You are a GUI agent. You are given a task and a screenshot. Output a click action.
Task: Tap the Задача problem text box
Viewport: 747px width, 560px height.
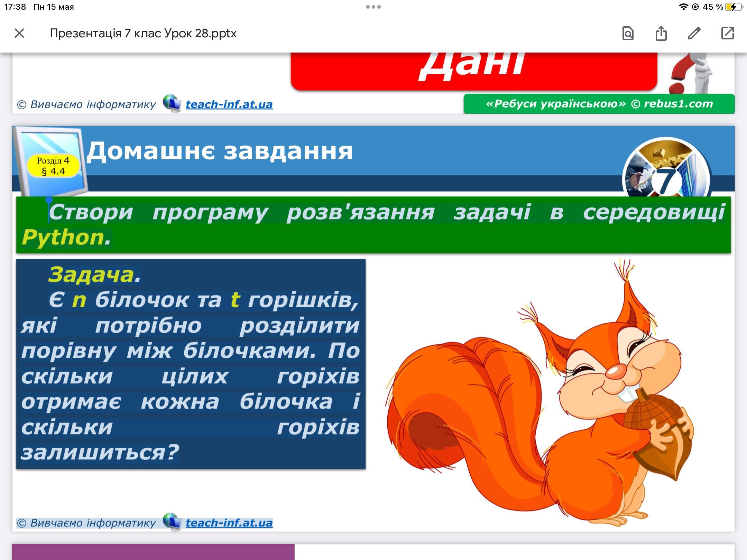(191, 364)
